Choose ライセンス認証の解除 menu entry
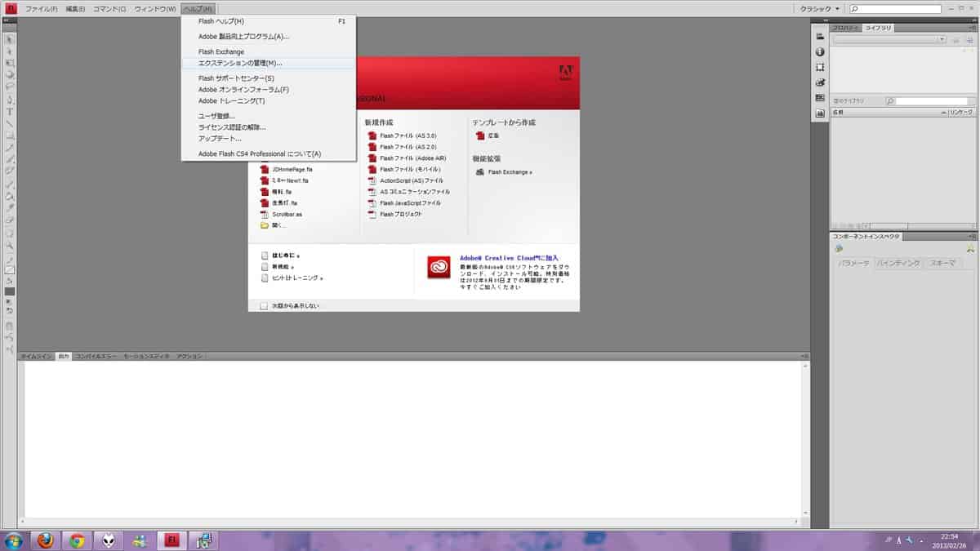 pyautogui.click(x=269, y=127)
